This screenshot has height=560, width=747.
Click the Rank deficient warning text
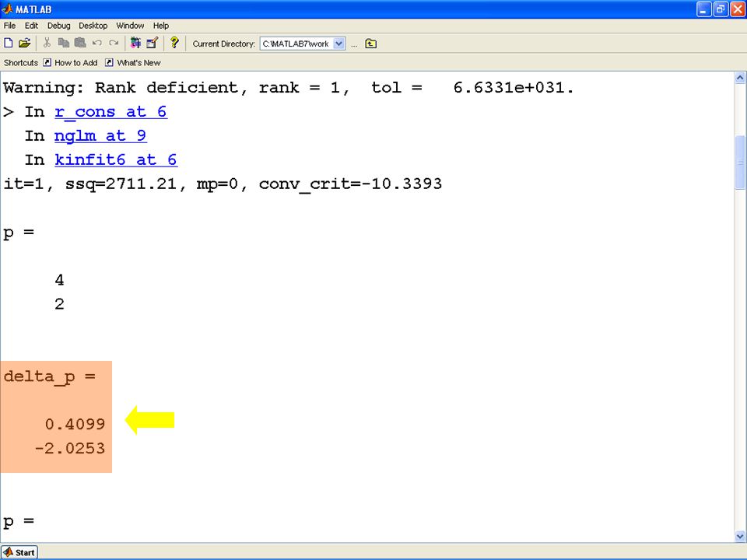[x=288, y=88]
